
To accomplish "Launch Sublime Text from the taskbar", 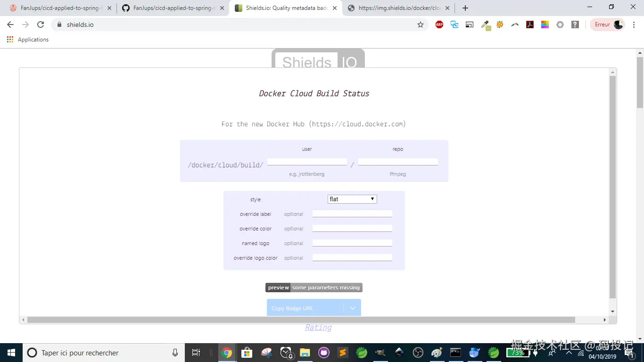I will pyautogui.click(x=343, y=353).
